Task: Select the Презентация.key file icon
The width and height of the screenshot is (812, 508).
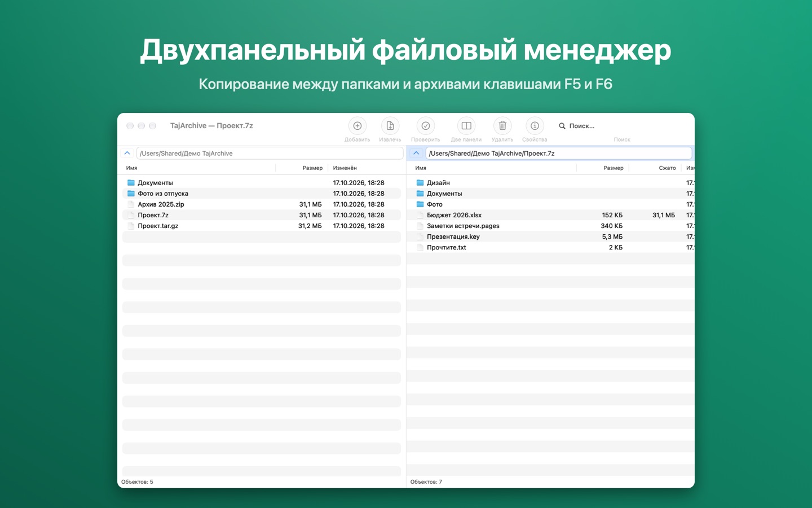Action: (x=420, y=237)
